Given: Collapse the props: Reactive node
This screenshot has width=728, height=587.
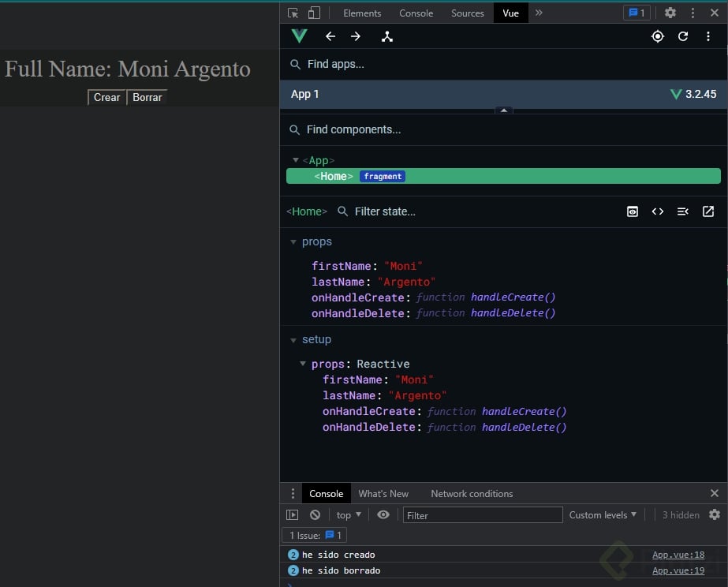Looking at the screenshot, I should coord(303,364).
